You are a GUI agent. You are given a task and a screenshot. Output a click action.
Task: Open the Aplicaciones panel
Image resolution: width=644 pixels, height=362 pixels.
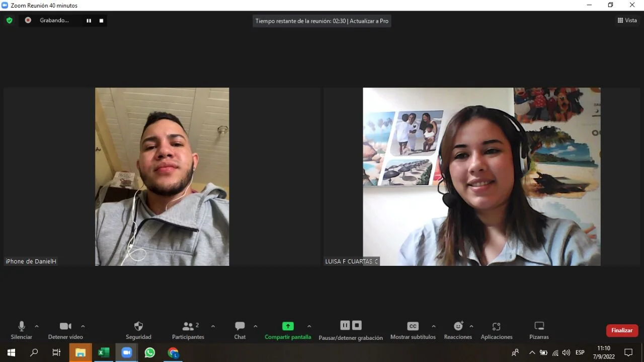pyautogui.click(x=496, y=330)
